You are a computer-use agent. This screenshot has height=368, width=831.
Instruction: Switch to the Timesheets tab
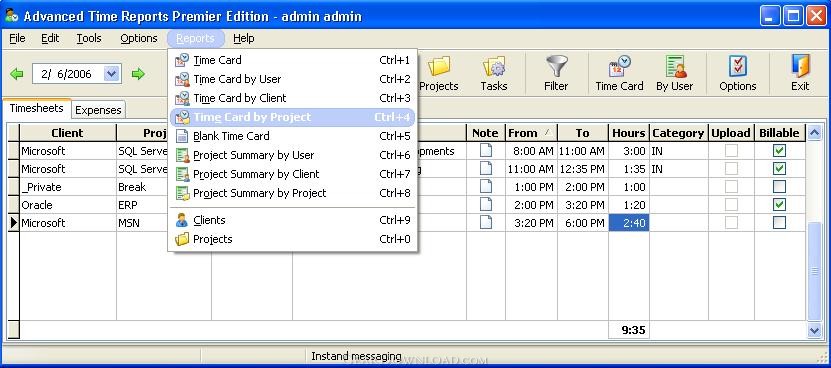[x=37, y=108]
